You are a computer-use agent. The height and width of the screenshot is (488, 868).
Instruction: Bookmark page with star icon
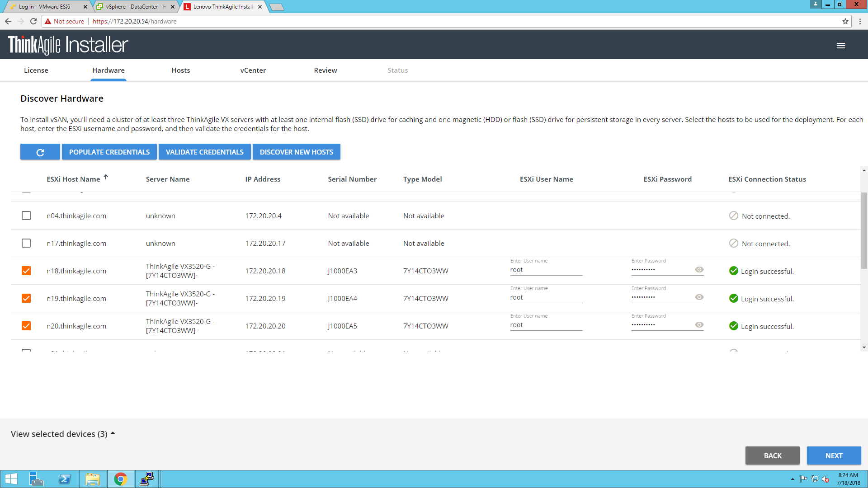click(x=845, y=21)
